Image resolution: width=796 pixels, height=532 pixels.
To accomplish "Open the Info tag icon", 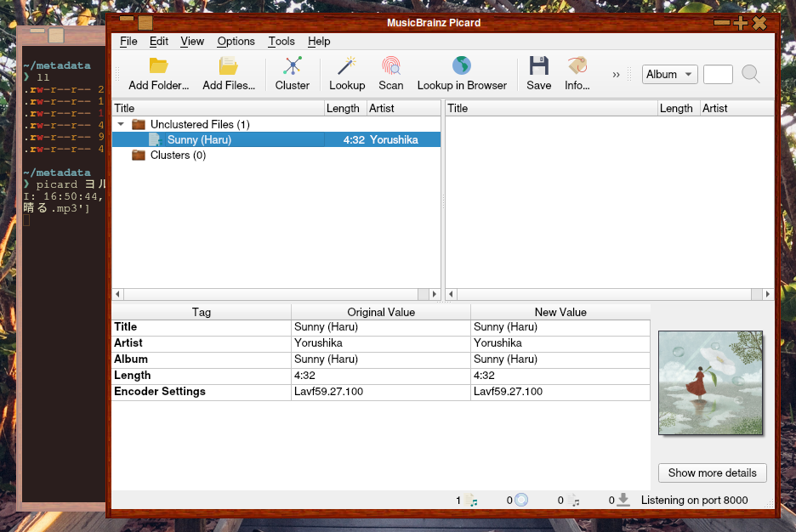I will tap(577, 66).
